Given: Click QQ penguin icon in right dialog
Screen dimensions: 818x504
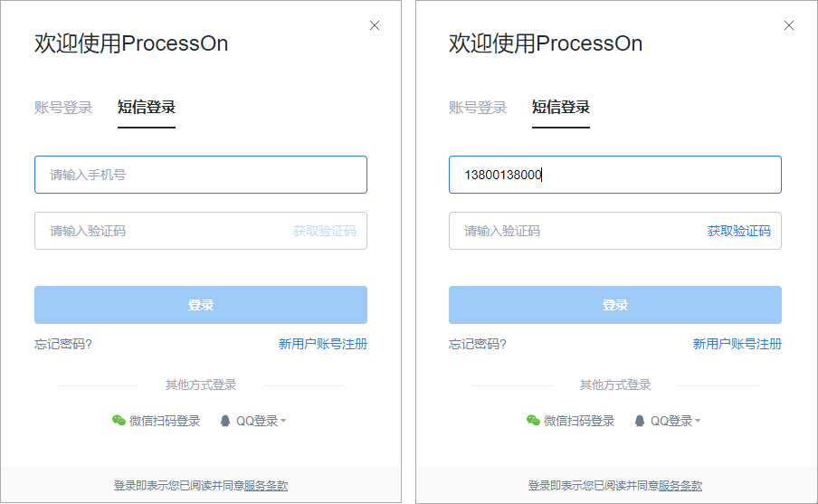Looking at the screenshot, I should tap(639, 421).
